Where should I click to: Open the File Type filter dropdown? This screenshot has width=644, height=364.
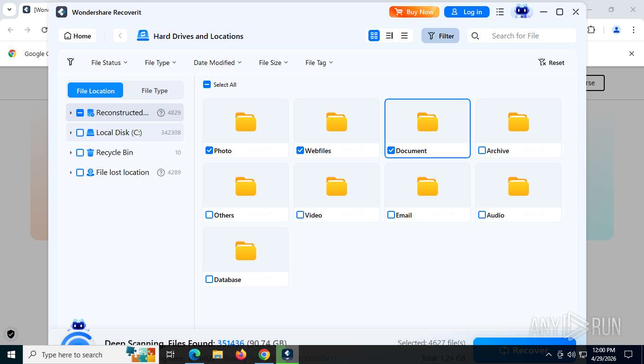point(161,63)
